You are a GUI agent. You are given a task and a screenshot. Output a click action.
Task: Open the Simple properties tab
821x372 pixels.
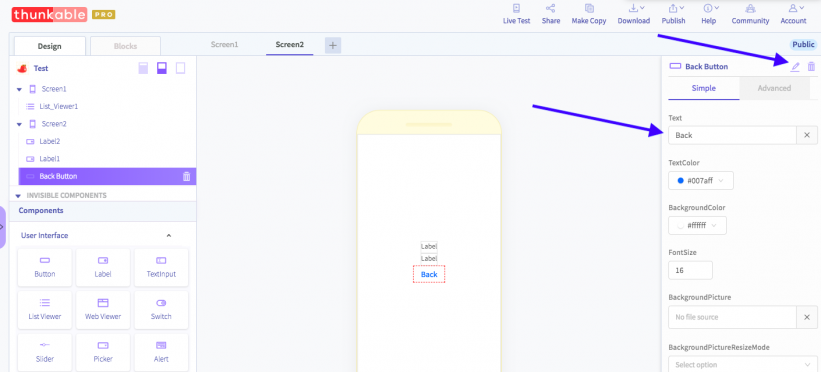[704, 89]
